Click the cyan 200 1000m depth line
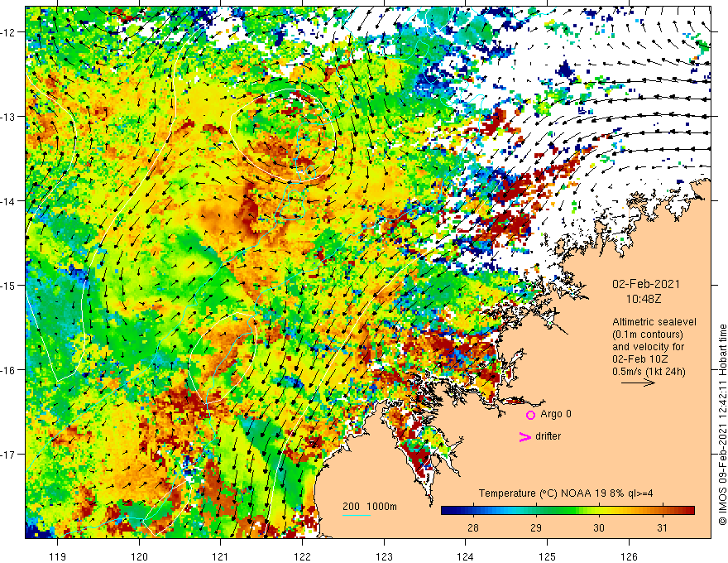The image size is (728, 563). pyautogui.click(x=357, y=515)
